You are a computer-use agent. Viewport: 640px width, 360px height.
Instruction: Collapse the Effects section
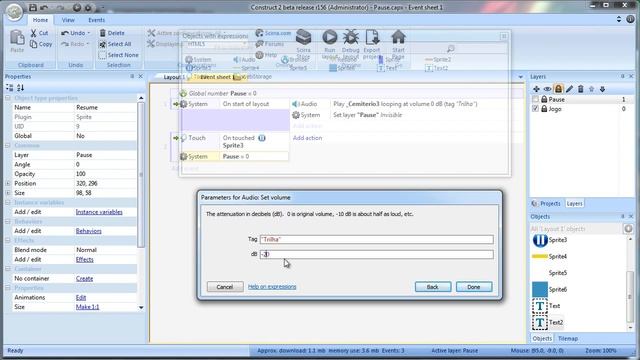coord(8,240)
